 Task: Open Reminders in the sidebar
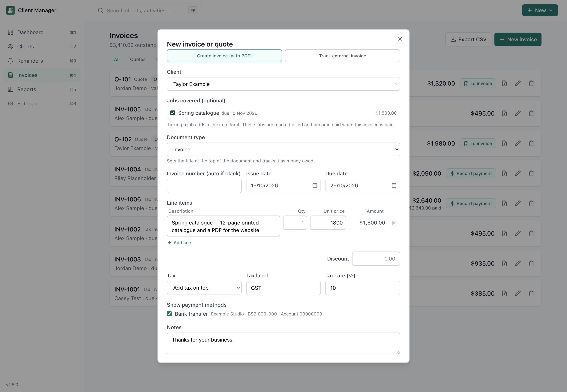[42, 61]
